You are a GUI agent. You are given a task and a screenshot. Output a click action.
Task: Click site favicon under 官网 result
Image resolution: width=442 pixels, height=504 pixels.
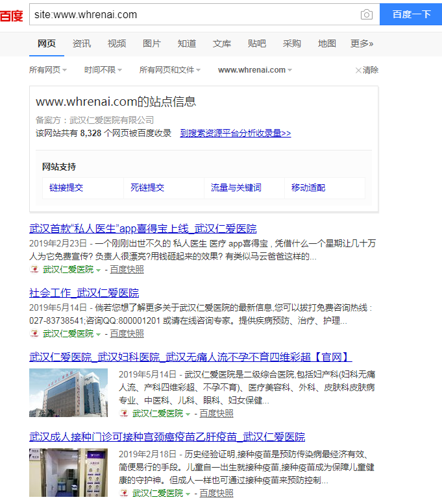coord(123,413)
